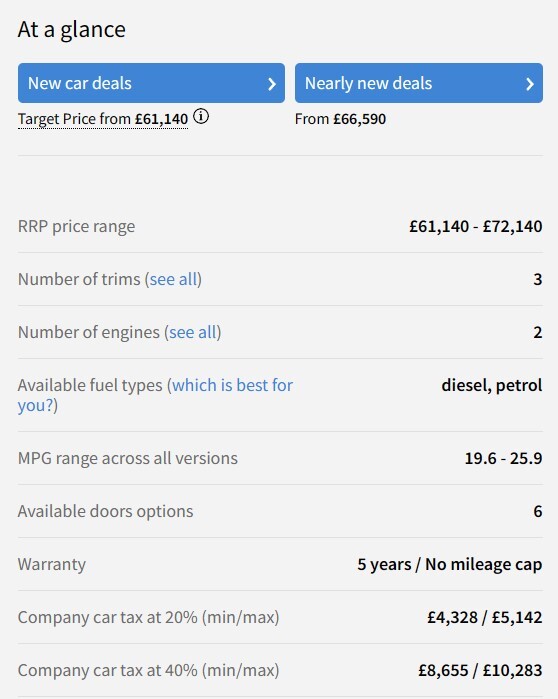
Task: Select the 'At a glance' heading
Action: pos(72,30)
